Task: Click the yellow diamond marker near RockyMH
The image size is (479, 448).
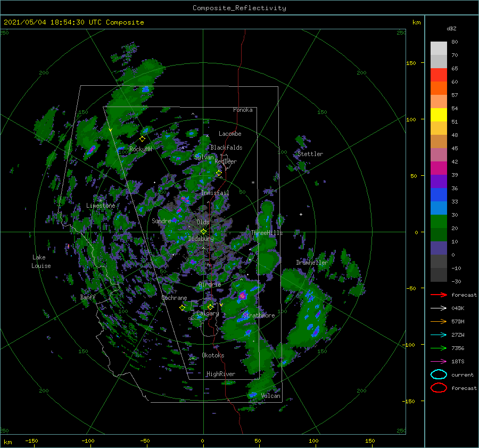Action: 142,139
